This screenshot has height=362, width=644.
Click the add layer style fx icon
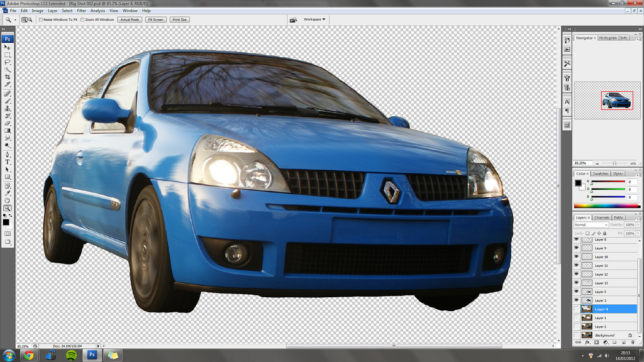[587, 343]
